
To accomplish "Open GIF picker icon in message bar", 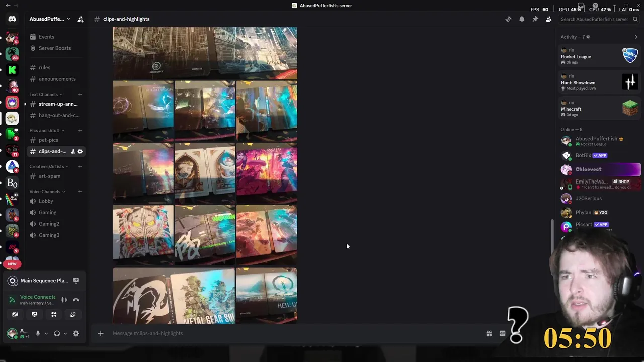I will coord(502,333).
